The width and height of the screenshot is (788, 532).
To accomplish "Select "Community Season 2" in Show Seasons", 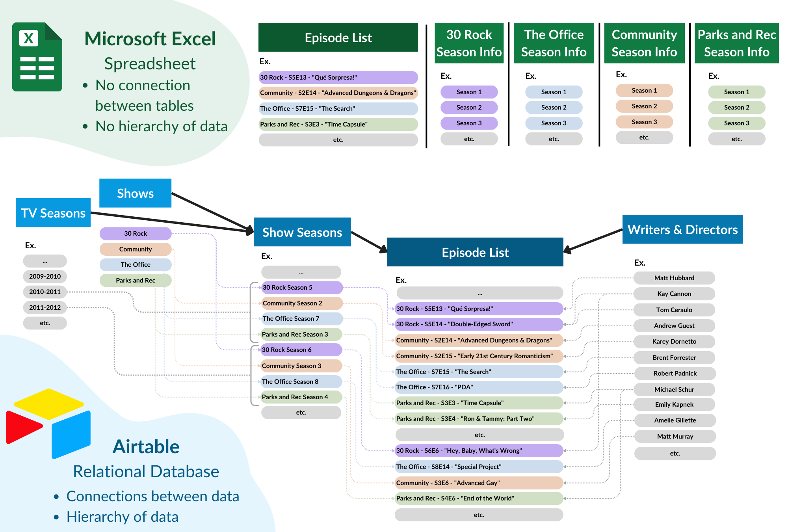I will pyautogui.click(x=301, y=303).
